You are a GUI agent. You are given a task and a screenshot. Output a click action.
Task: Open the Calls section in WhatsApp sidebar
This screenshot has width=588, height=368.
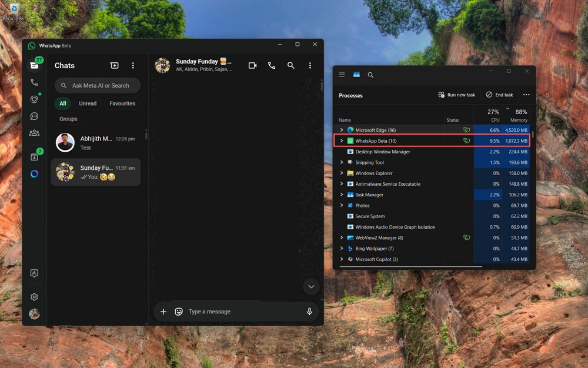(34, 82)
